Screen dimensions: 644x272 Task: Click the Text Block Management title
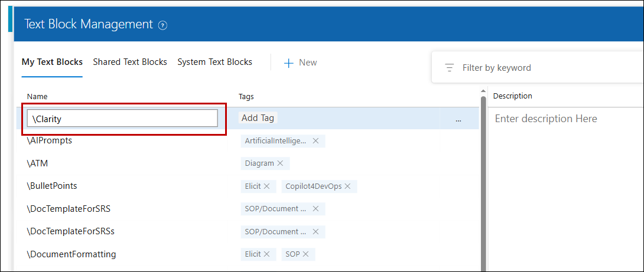tap(89, 24)
